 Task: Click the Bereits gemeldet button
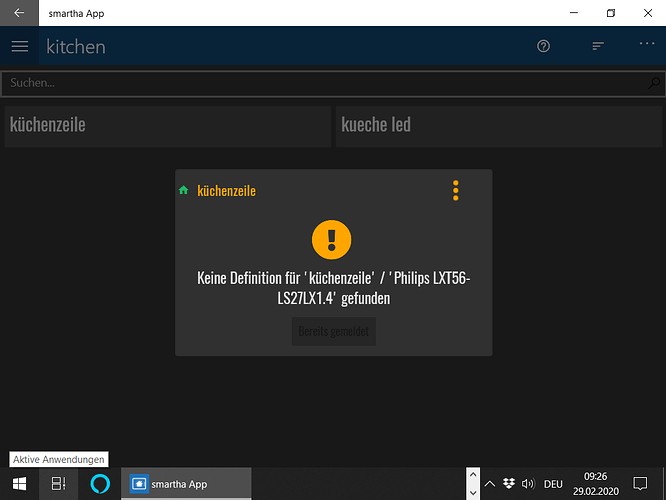333,331
